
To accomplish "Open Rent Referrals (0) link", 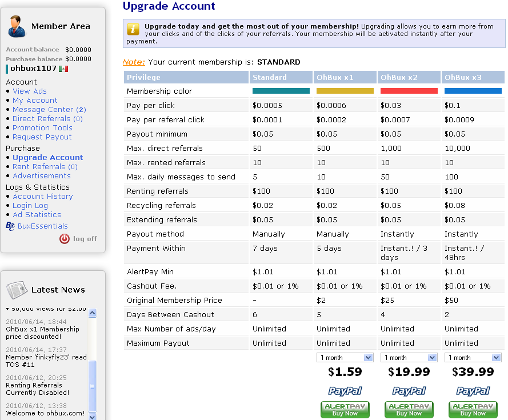I will [x=45, y=167].
